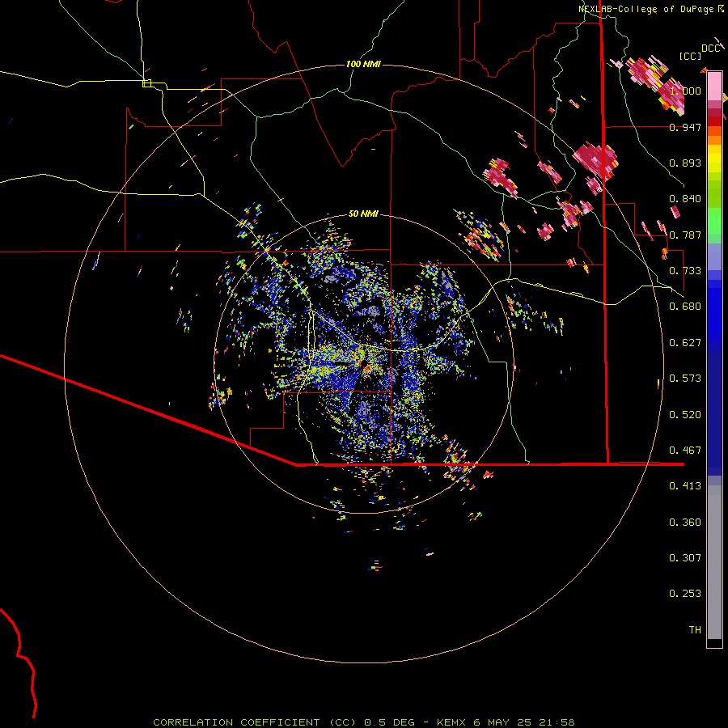This screenshot has width=728, height=728.
Task: Click CORRELATION COEFFICIENT in the bottom caption
Action: [x=236, y=722]
